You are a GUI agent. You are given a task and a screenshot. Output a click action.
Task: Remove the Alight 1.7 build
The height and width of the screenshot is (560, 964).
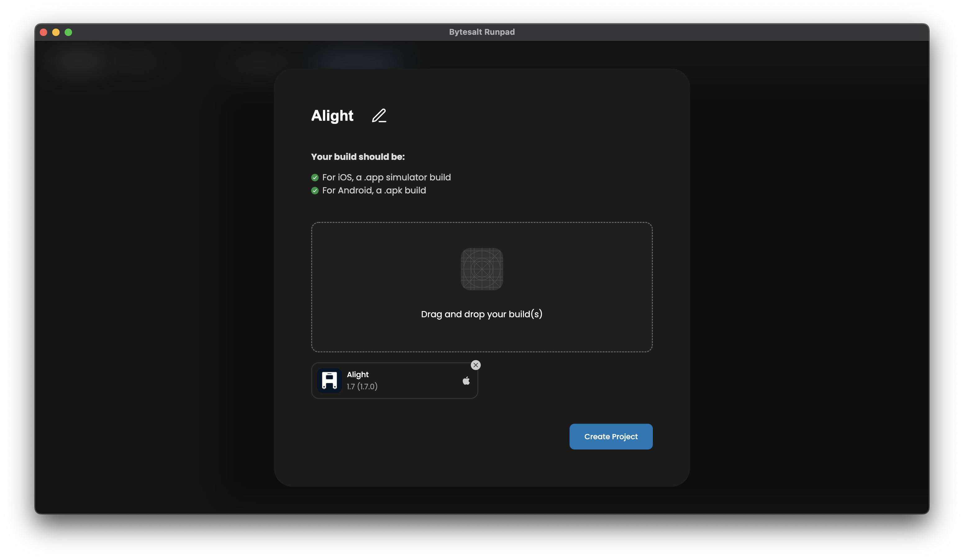coord(475,365)
